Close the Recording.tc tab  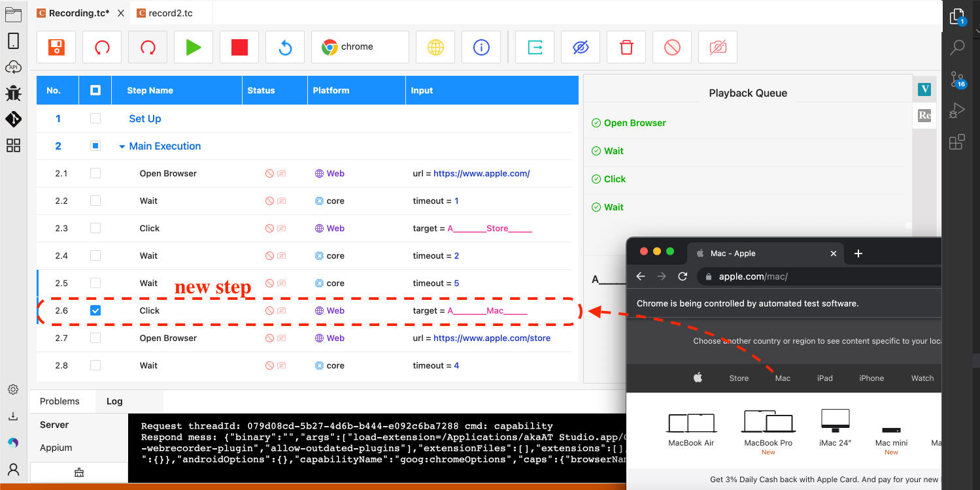coord(121,13)
